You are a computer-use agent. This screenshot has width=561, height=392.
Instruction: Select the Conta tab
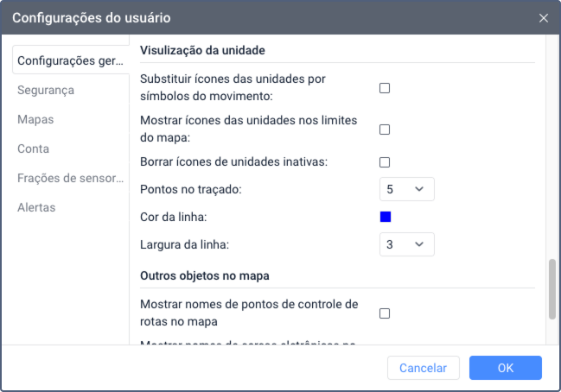[33, 149]
